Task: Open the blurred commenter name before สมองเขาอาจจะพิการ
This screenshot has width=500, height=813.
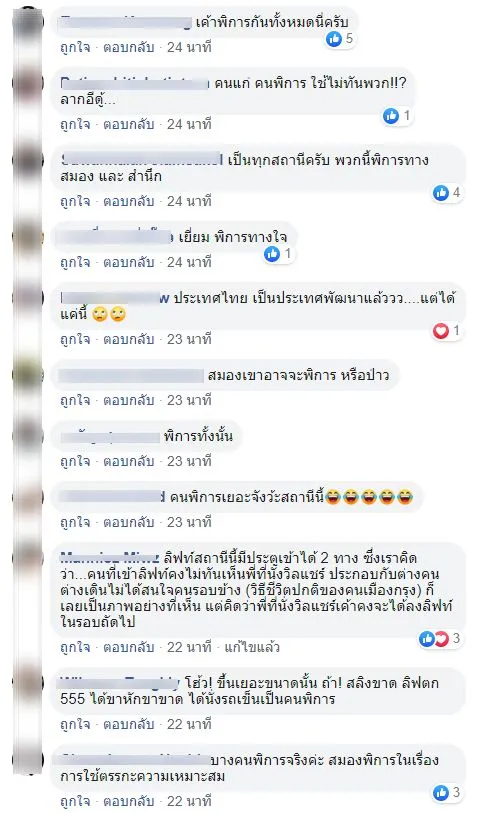Action: (131, 375)
